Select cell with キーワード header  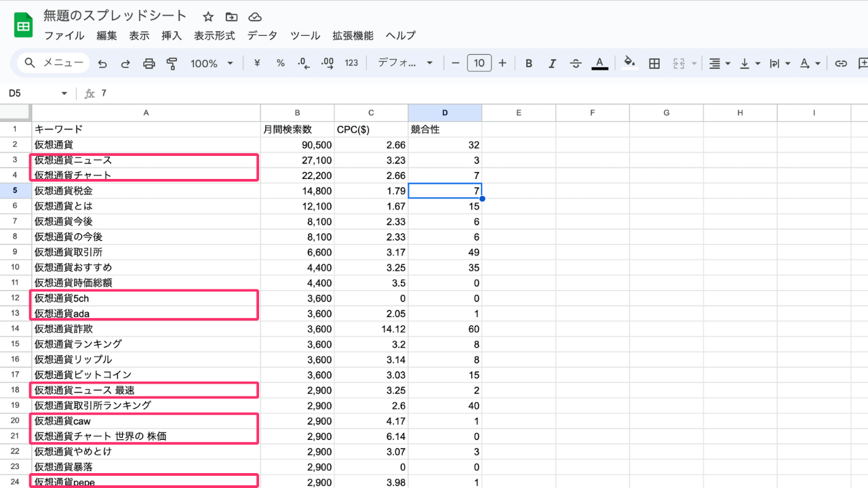[146, 129]
